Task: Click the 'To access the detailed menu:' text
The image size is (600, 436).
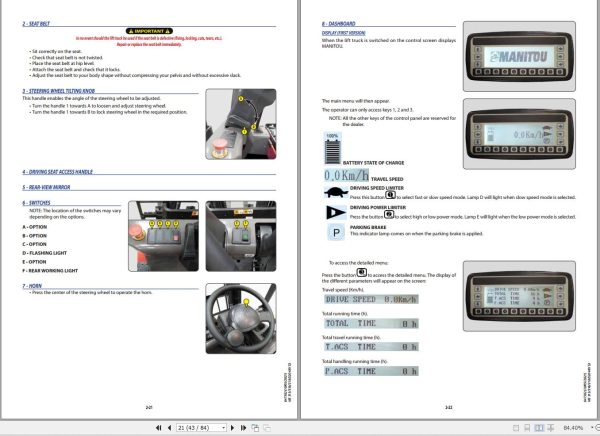Action: click(359, 263)
